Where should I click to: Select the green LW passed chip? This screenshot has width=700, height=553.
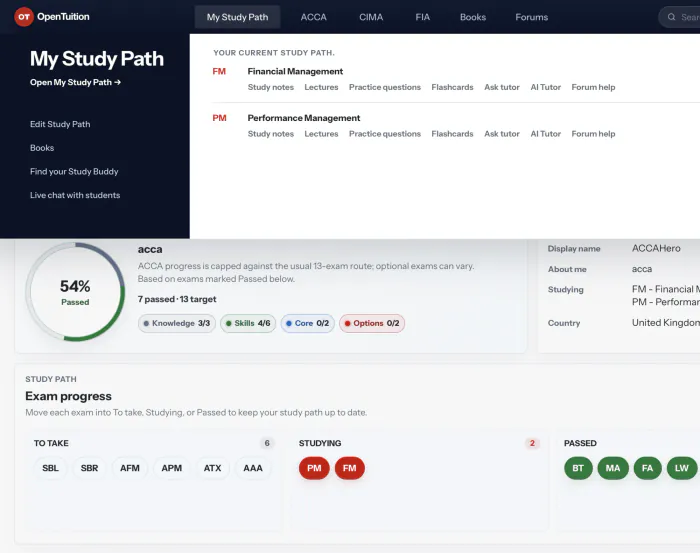click(682, 468)
